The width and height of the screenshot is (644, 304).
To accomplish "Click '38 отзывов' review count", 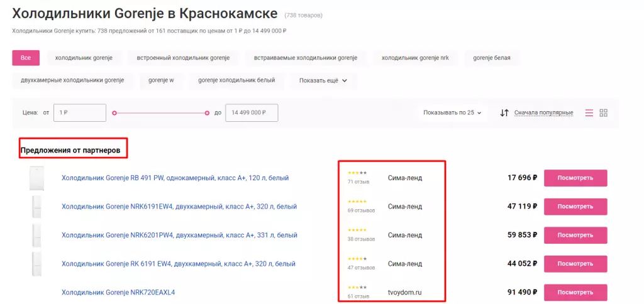I will tap(361, 239).
